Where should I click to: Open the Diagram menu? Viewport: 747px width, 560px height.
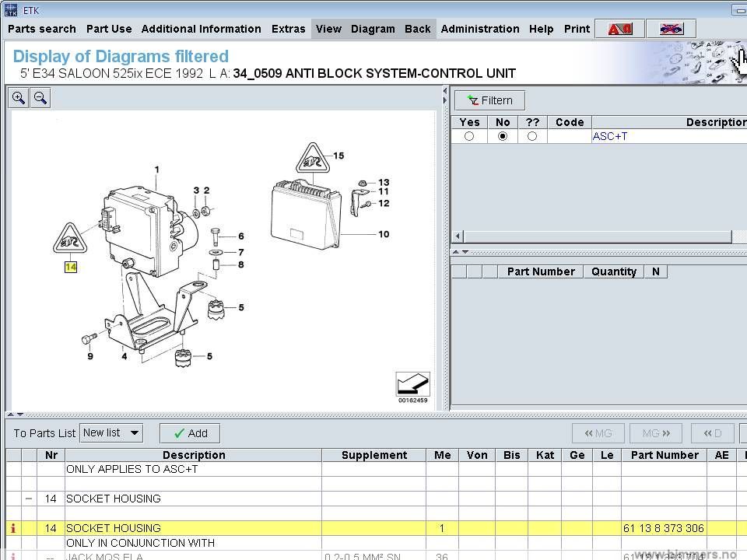(373, 29)
